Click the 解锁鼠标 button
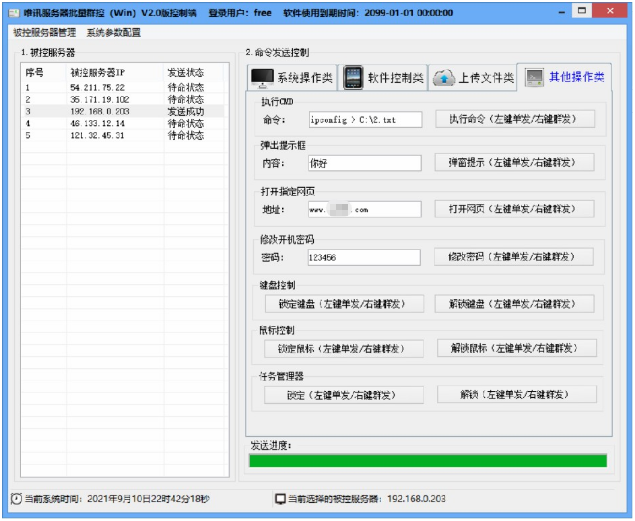Screen dimensions: 635x521 517,348
